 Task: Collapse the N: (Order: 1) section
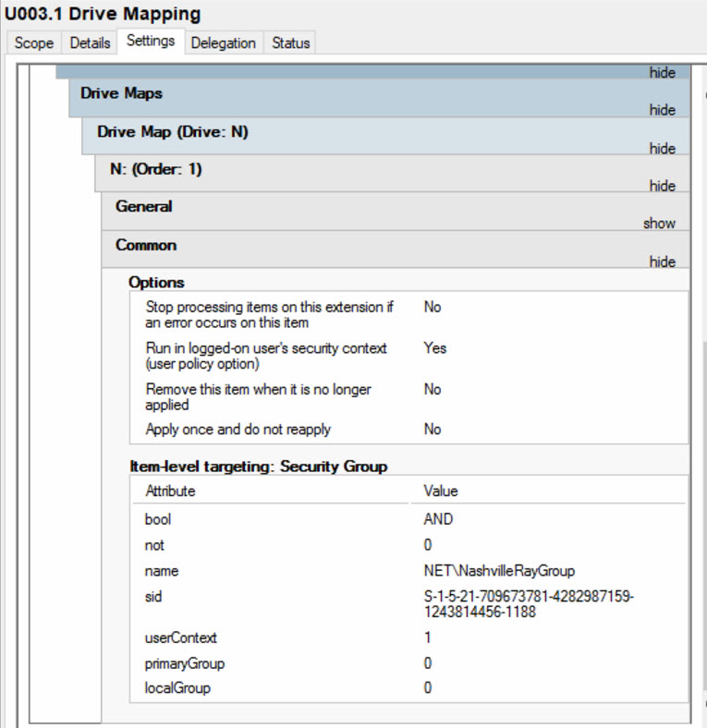coord(662,186)
